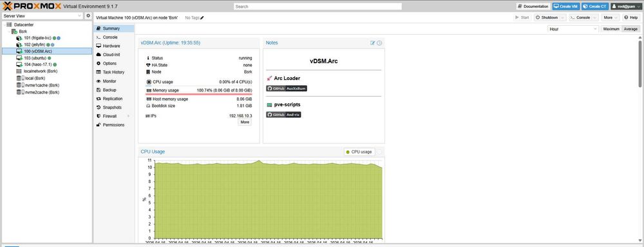
Task: Click the blue tag dot on 101 frigate-lxc
Action: 59,38
